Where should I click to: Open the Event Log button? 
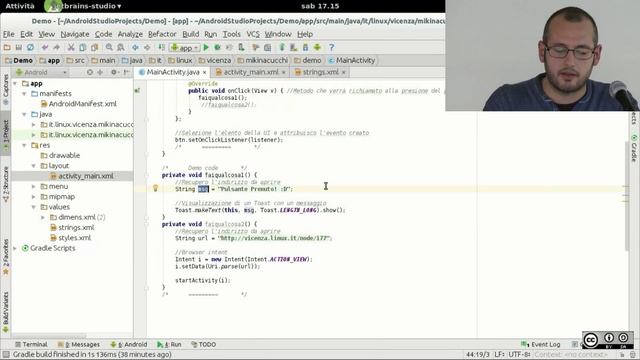click(x=541, y=344)
